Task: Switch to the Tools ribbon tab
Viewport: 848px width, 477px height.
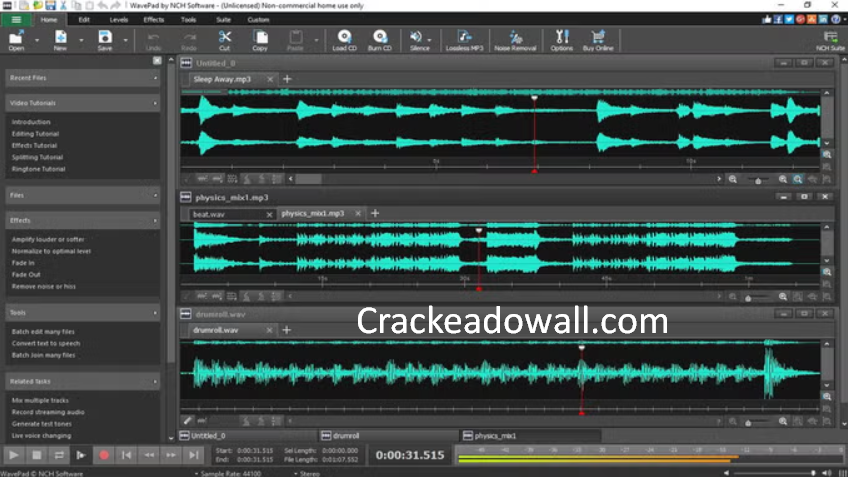Action: [188, 19]
